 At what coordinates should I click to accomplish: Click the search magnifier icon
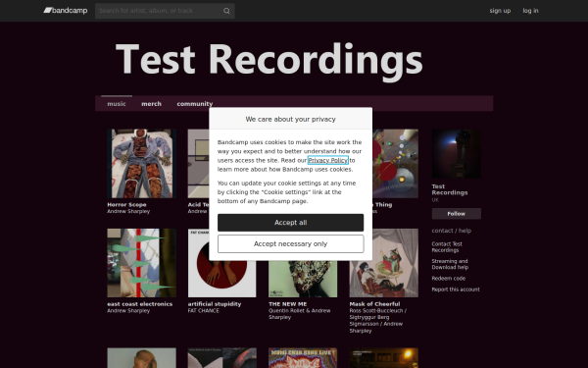[226, 11]
